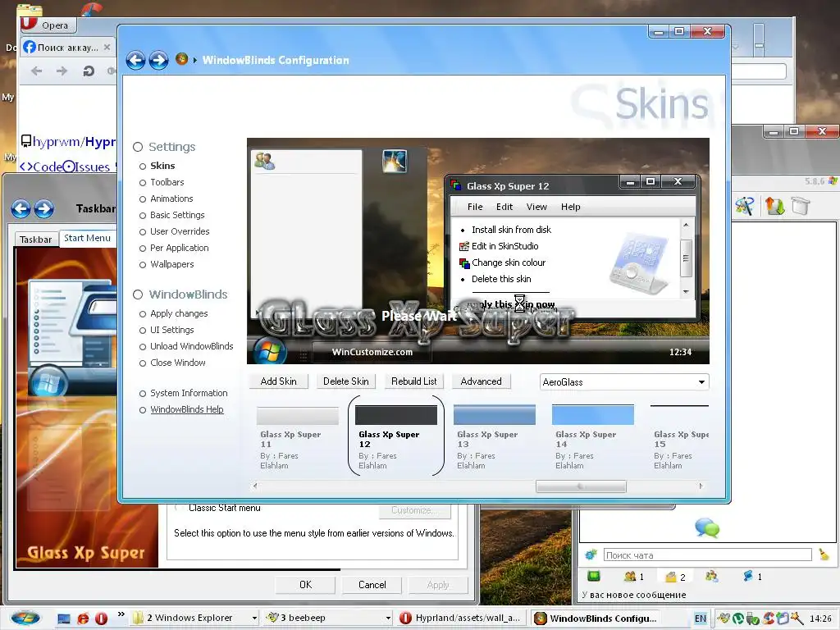Select the beebeep users tab showing 1

(x=634, y=577)
